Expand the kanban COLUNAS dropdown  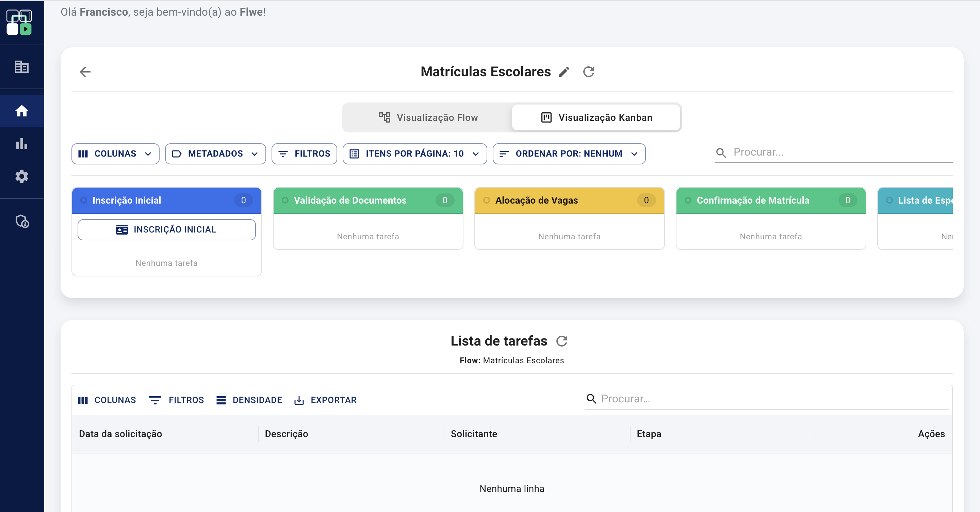[x=115, y=154]
